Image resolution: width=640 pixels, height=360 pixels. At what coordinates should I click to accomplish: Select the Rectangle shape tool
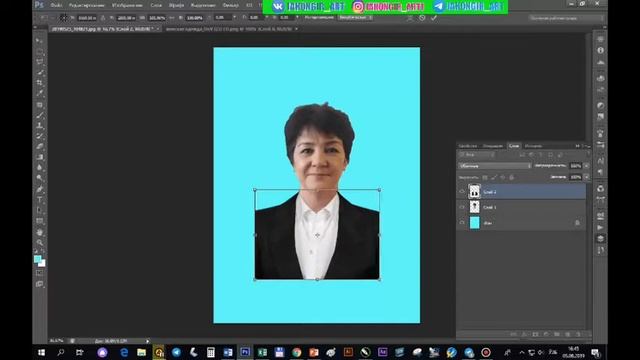(40, 221)
